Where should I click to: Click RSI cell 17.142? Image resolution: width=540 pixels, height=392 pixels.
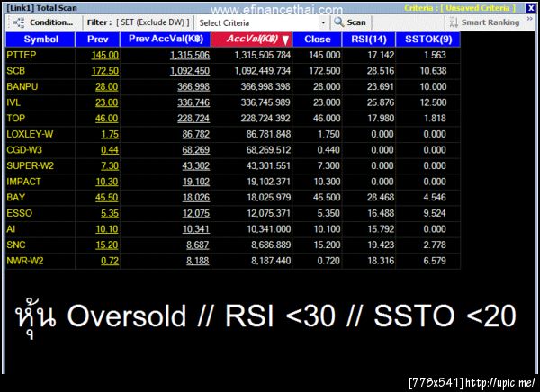click(381, 55)
